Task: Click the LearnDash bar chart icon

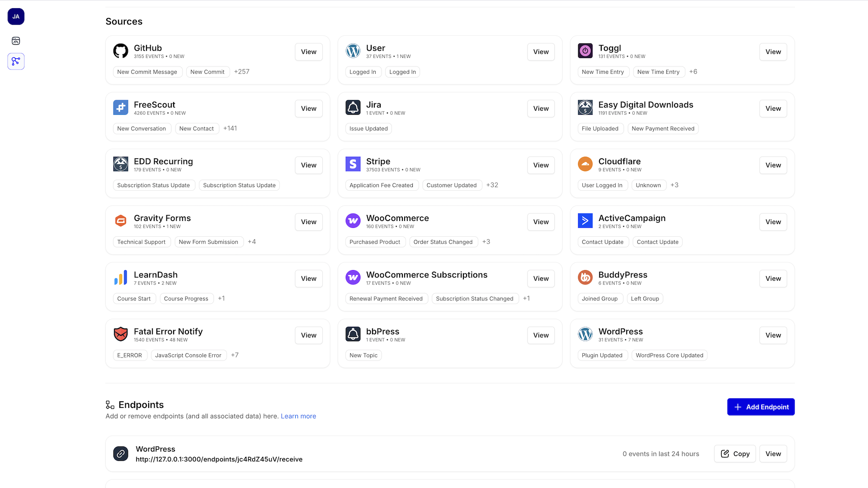Action: pos(121,277)
